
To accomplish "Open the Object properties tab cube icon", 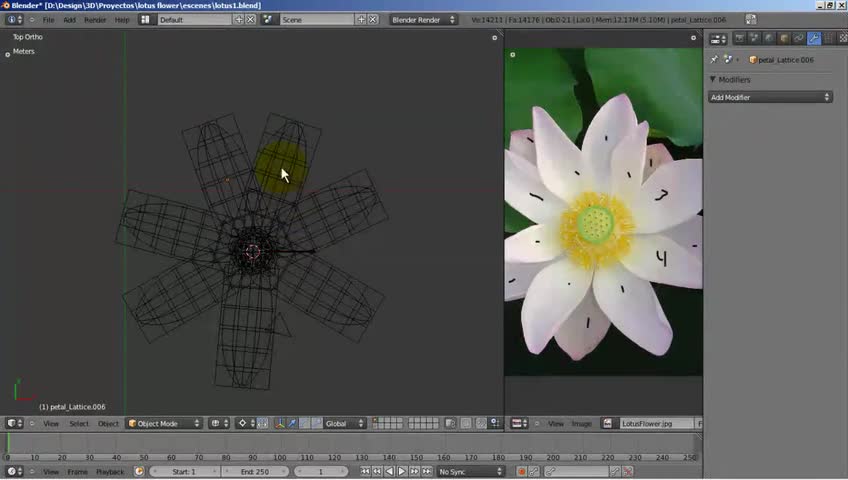I will 784,38.
